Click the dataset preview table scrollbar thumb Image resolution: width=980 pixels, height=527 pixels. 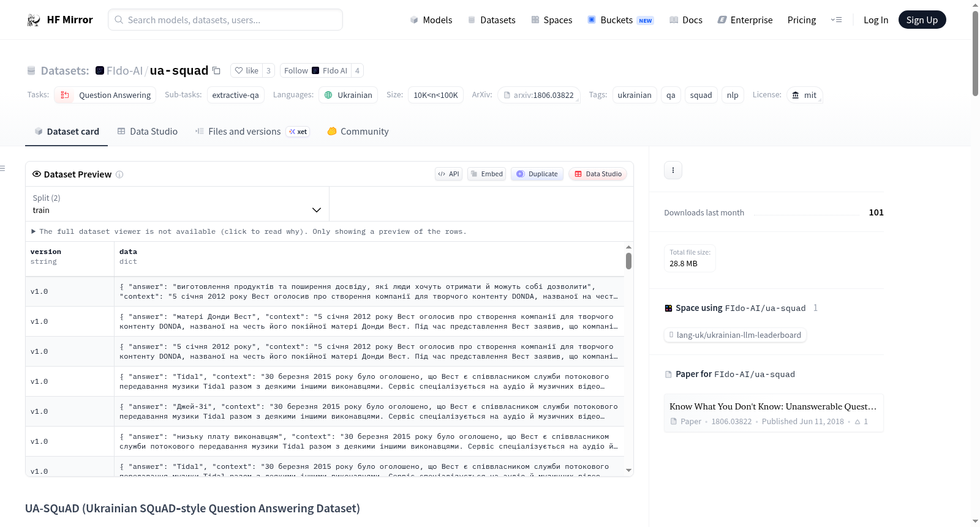point(628,261)
